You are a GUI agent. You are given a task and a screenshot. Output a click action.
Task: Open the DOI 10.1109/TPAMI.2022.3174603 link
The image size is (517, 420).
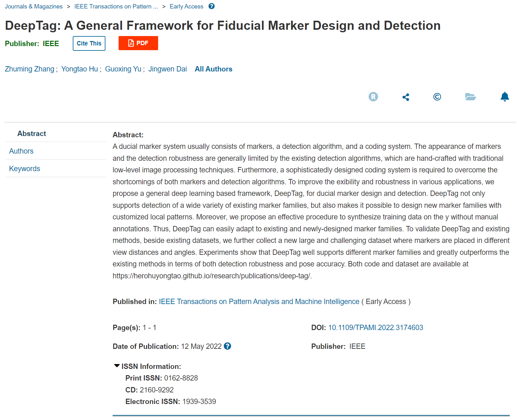pyautogui.click(x=376, y=328)
